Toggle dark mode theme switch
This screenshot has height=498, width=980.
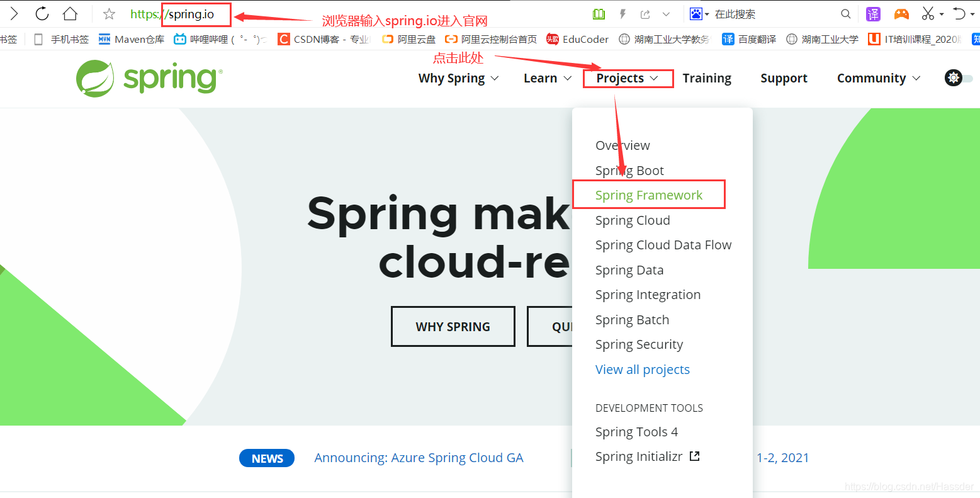click(959, 78)
